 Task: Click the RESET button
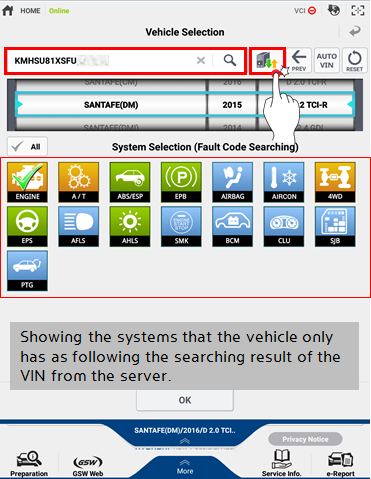[x=354, y=60]
